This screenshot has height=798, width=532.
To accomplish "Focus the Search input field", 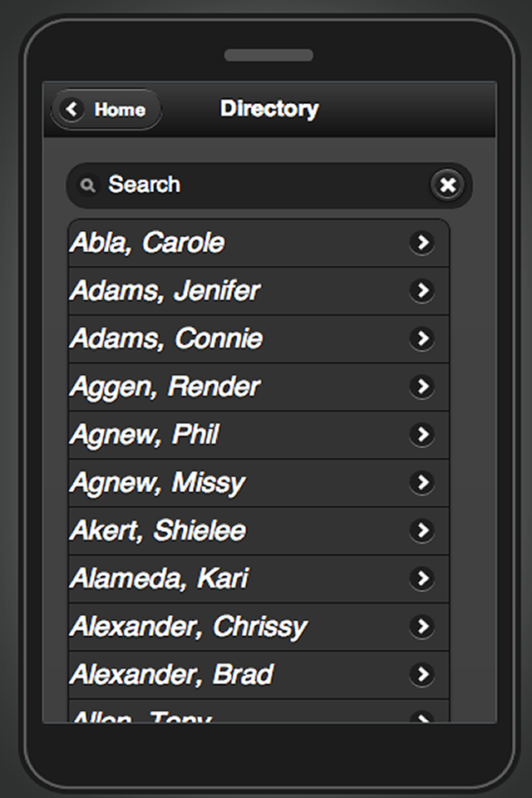I will [258, 185].
